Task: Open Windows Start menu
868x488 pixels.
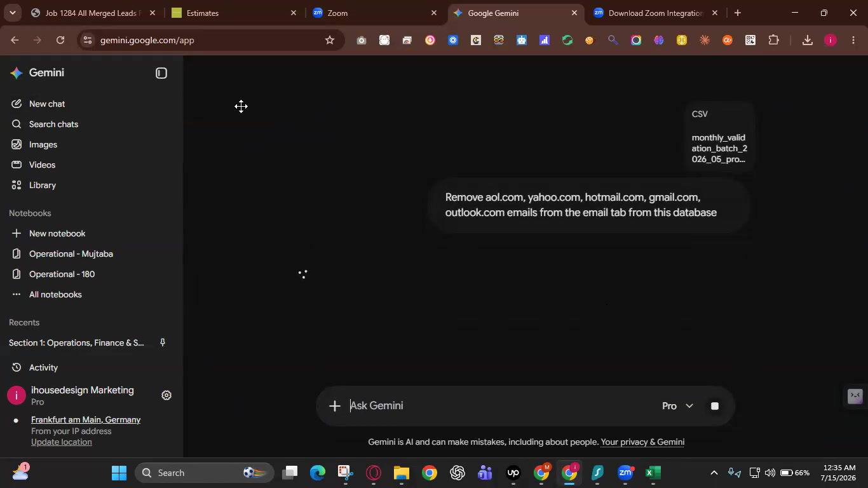Action: [119, 473]
